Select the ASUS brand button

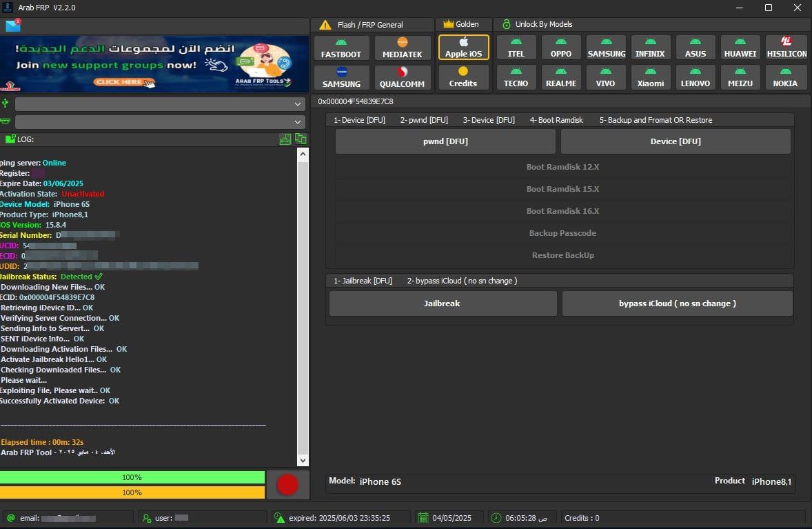695,48
